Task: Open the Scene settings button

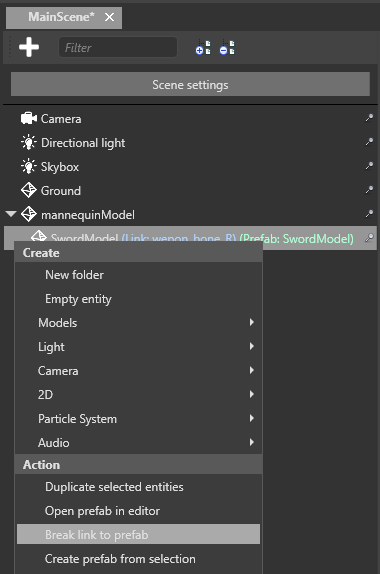Action: pos(190,85)
